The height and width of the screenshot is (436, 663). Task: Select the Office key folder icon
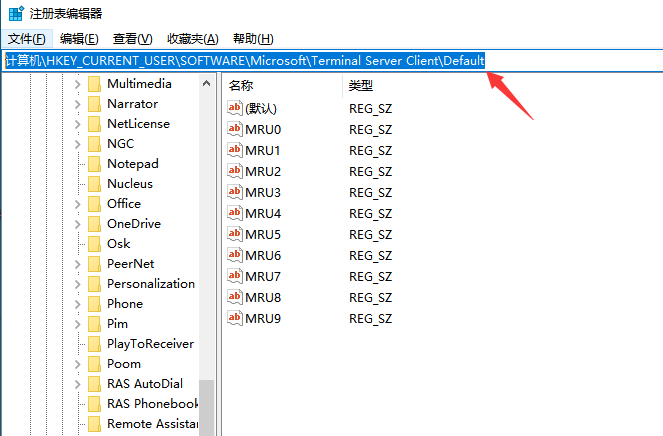(x=95, y=204)
